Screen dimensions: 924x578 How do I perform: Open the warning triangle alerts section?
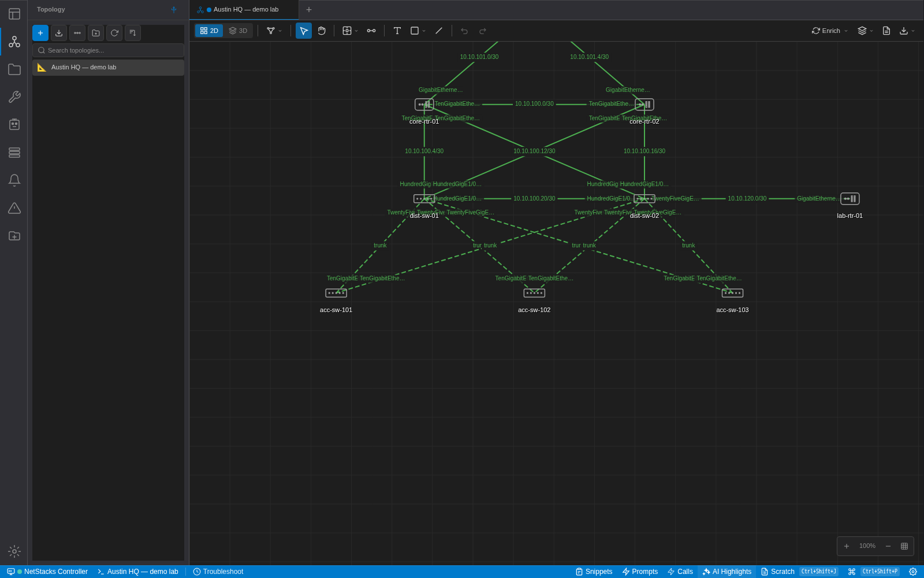click(14, 208)
